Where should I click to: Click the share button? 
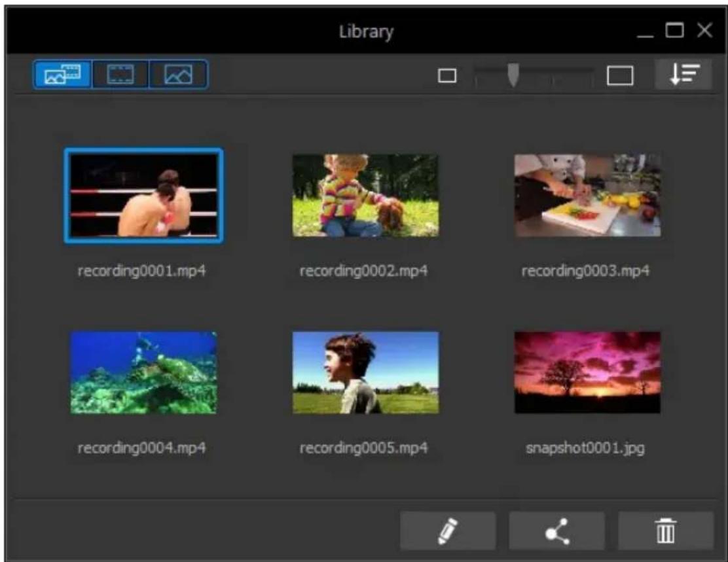[556, 531]
